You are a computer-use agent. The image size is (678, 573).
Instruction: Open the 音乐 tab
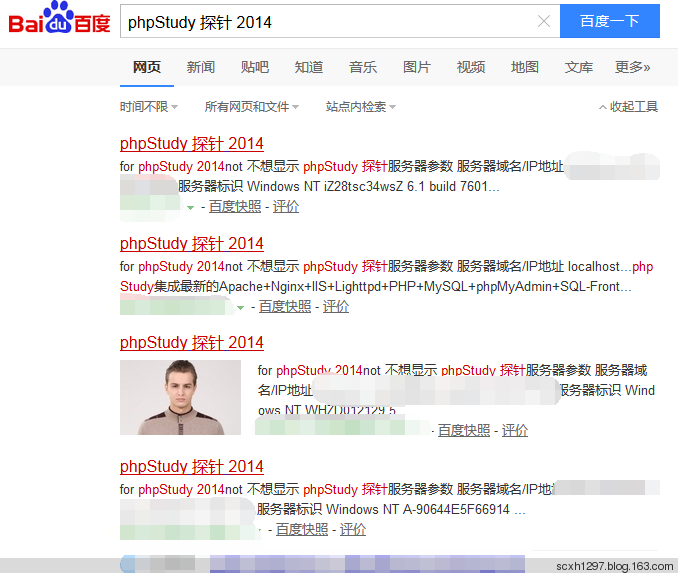click(x=363, y=67)
